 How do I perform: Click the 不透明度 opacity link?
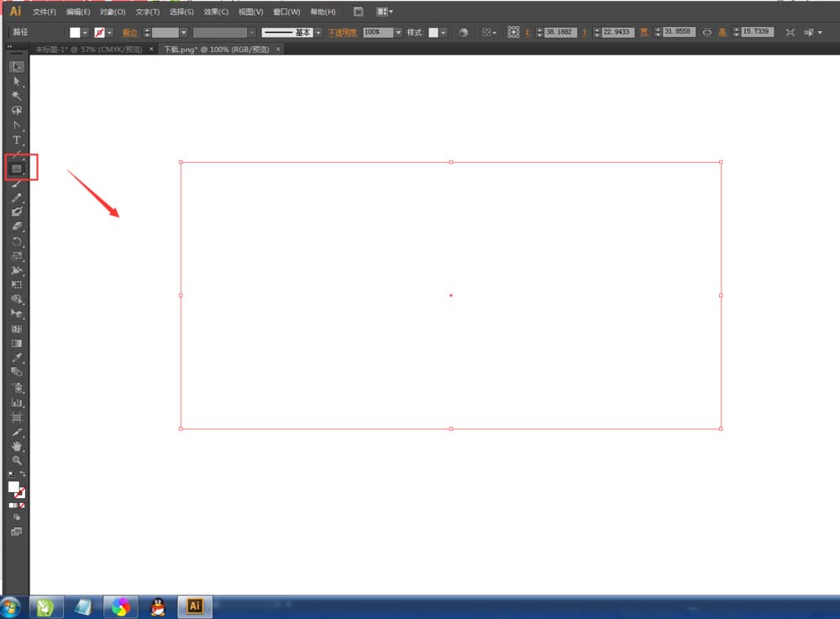point(342,33)
